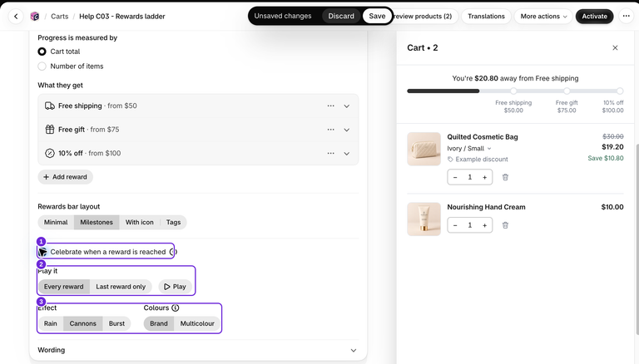Click the Free gift box icon

point(50,130)
